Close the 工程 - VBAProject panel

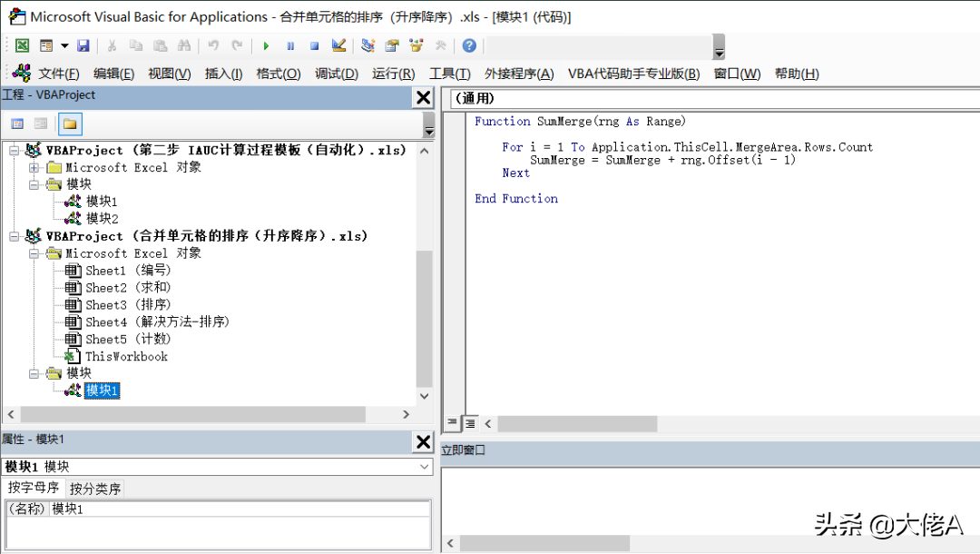[423, 97]
